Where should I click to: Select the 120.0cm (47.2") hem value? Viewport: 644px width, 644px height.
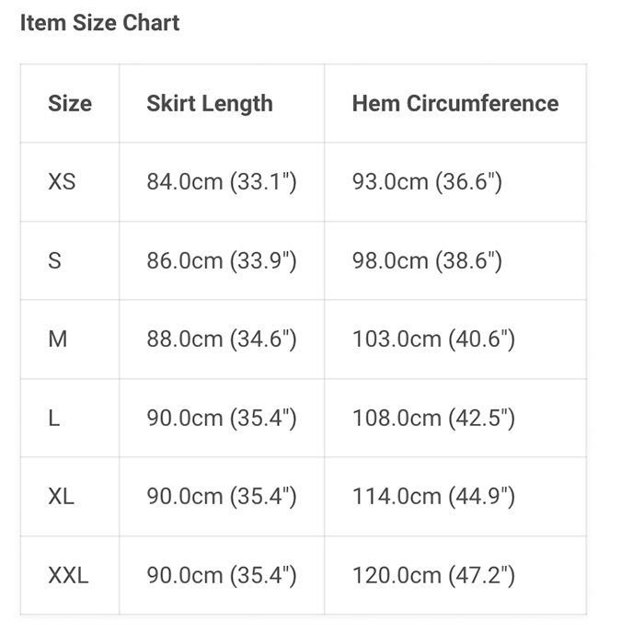pos(433,575)
